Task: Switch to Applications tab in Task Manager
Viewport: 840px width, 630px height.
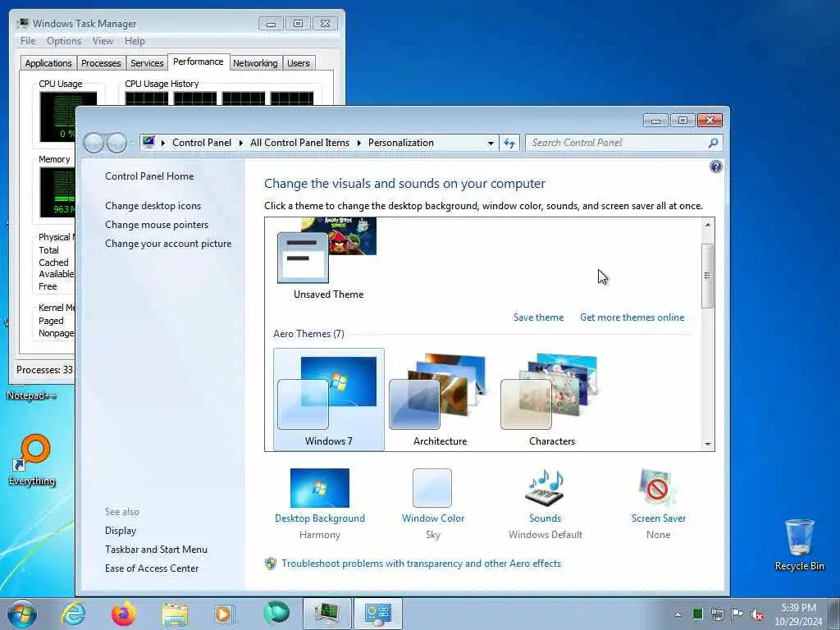Action: click(48, 63)
